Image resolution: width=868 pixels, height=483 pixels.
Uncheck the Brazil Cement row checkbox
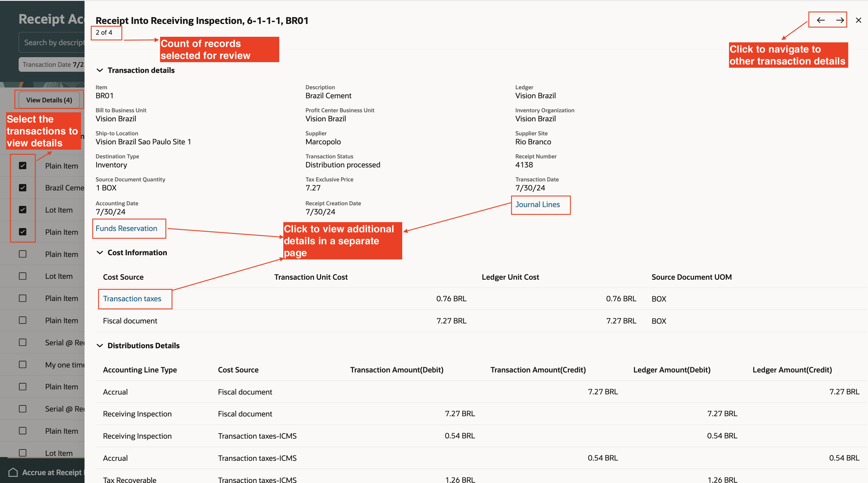pyautogui.click(x=22, y=188)
